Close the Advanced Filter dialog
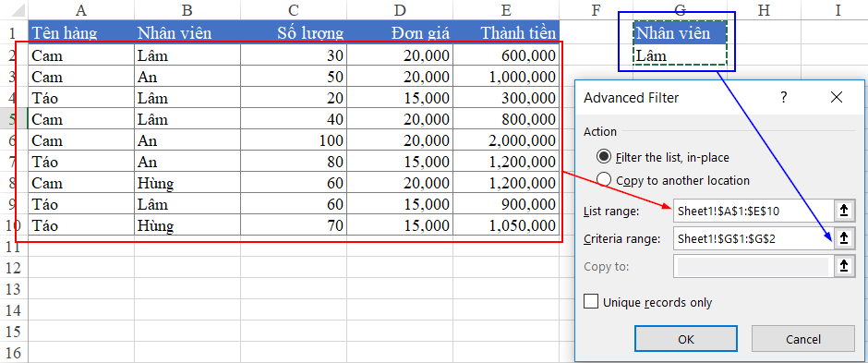 [x=837, y=98]
